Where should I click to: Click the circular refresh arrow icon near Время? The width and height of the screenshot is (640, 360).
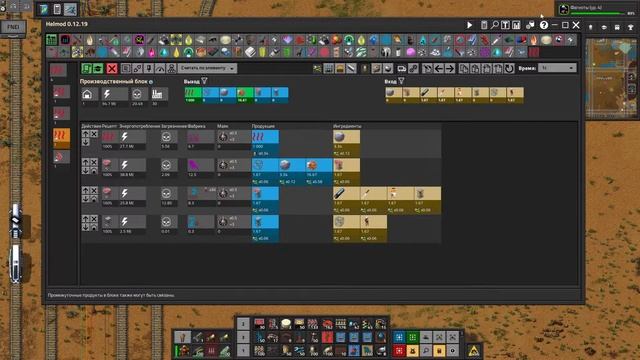point(509,68)
